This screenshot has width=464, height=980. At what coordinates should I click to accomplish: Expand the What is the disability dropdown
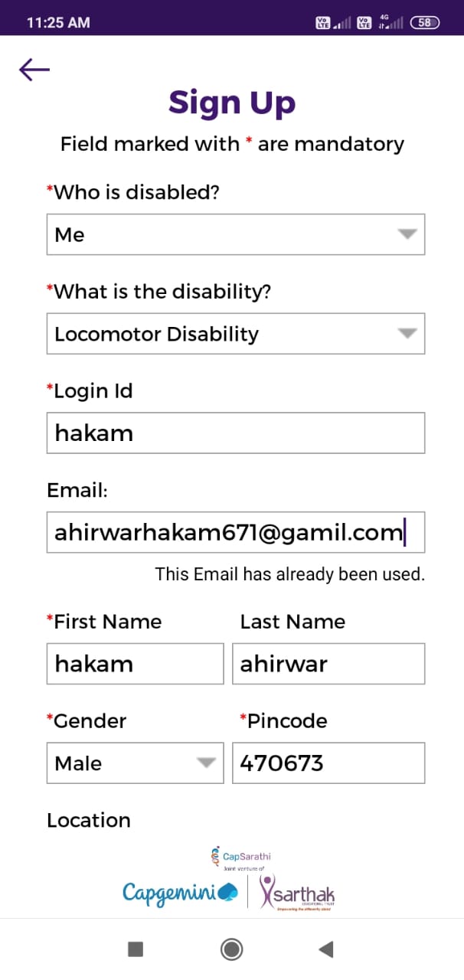(x=236, y=334)
